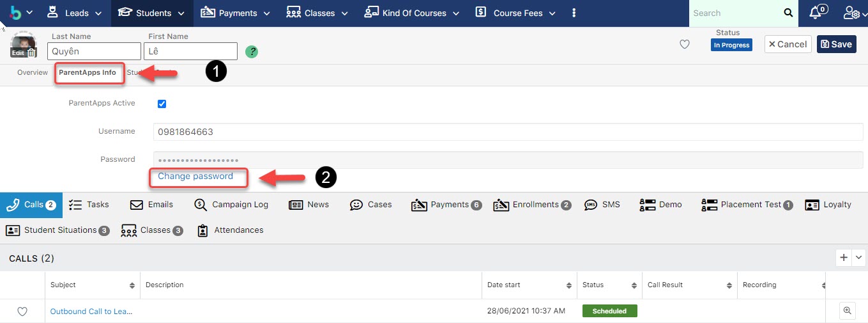Click the green help question mark icon
This screenshot has width=868, height=323.
click(252, 52)
